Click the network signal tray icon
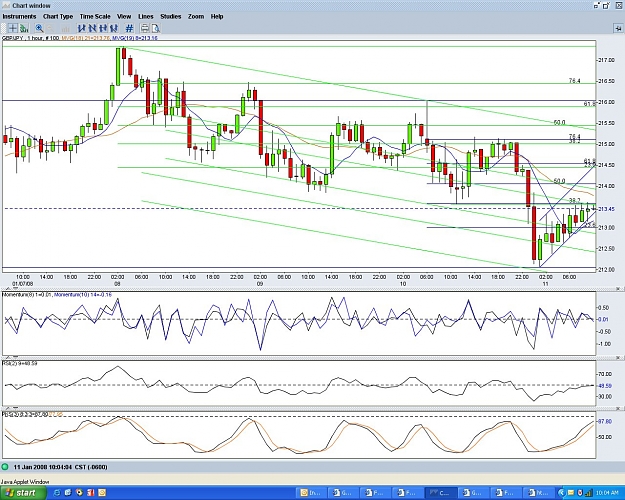This screenshot has width=625, height=500. tap(589, 493)
